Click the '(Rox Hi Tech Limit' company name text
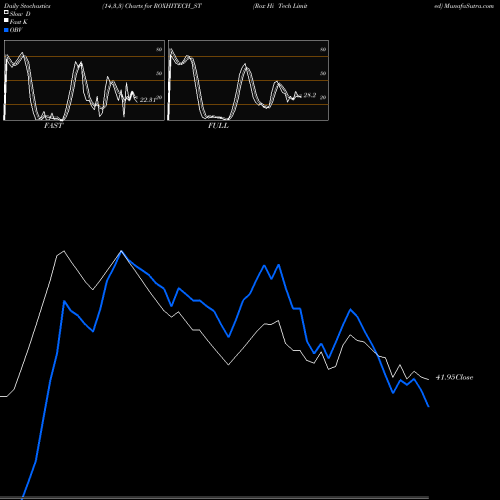 coord(280,6)
